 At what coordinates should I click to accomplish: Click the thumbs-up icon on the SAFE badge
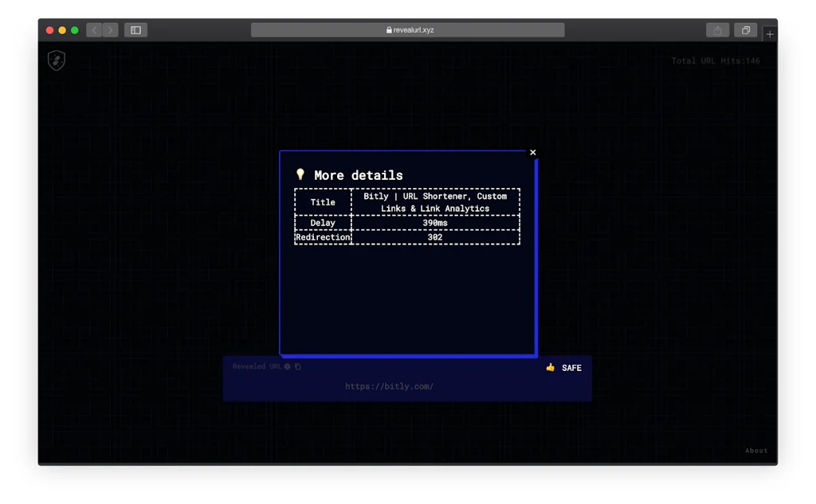point(549,368)
